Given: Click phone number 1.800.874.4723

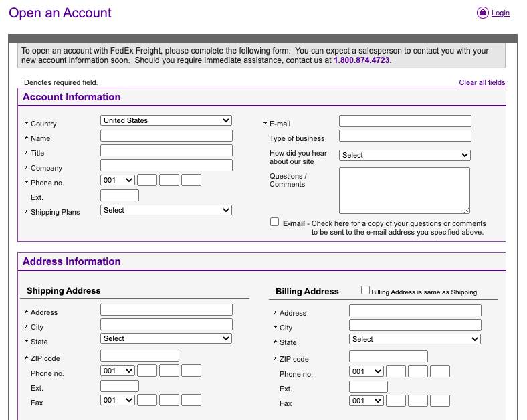Looking at the screenshot, I should point(361,60).
